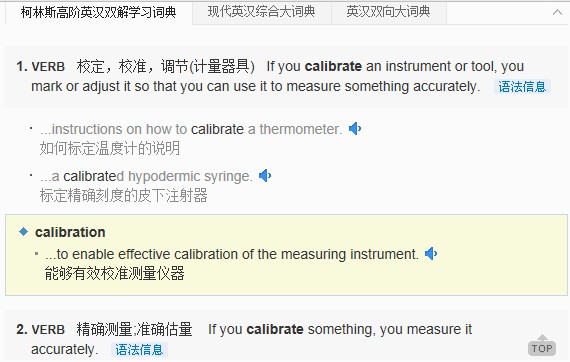This screenshot has width=570, height=362.
Task: Click the blue diamond beside calibration
Action: (24, 232)
